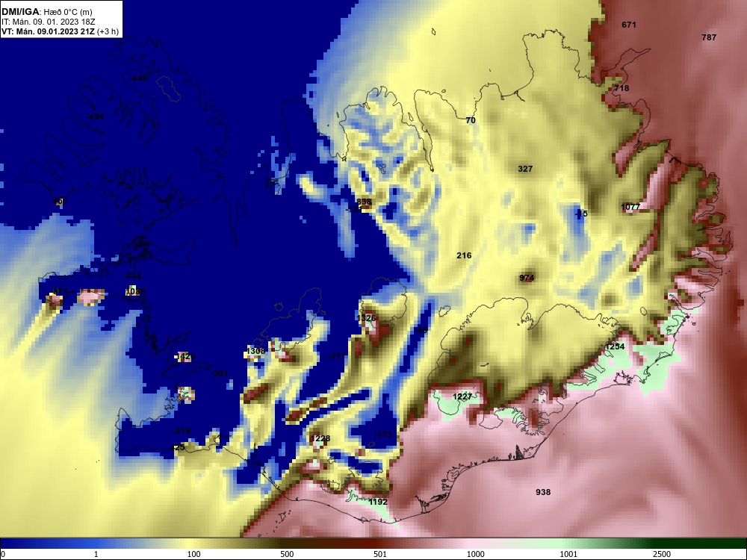Select the -301 reading in the western bay

pos(220,374)
